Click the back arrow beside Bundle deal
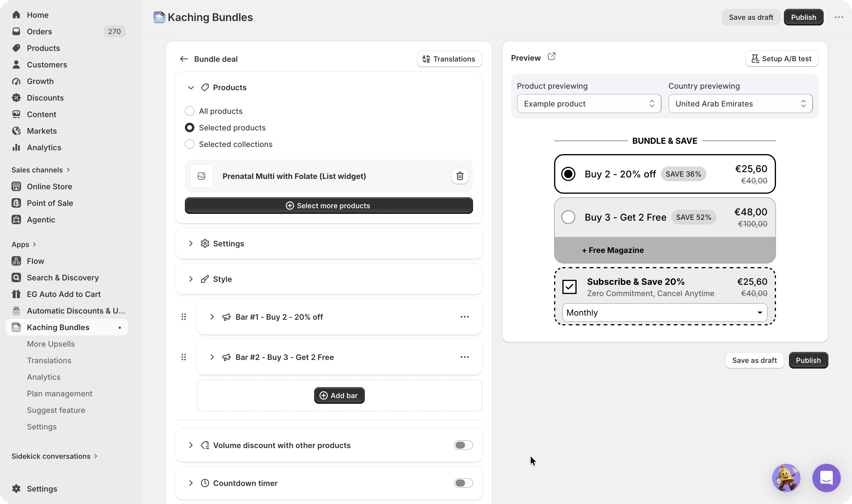The height and width of the screenshot is (504, 852). [x=184, y=59]
